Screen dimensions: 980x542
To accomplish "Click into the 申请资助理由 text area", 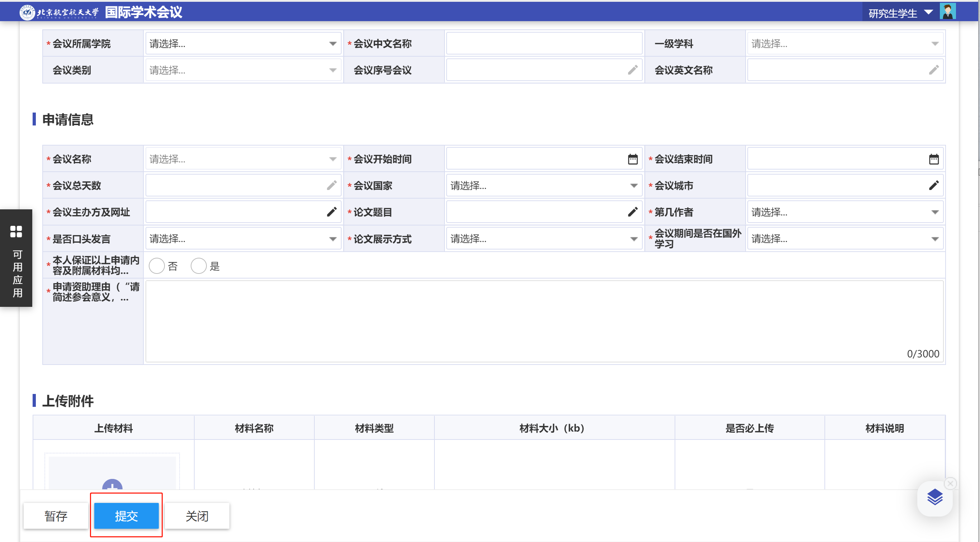I will pos(544,322).
